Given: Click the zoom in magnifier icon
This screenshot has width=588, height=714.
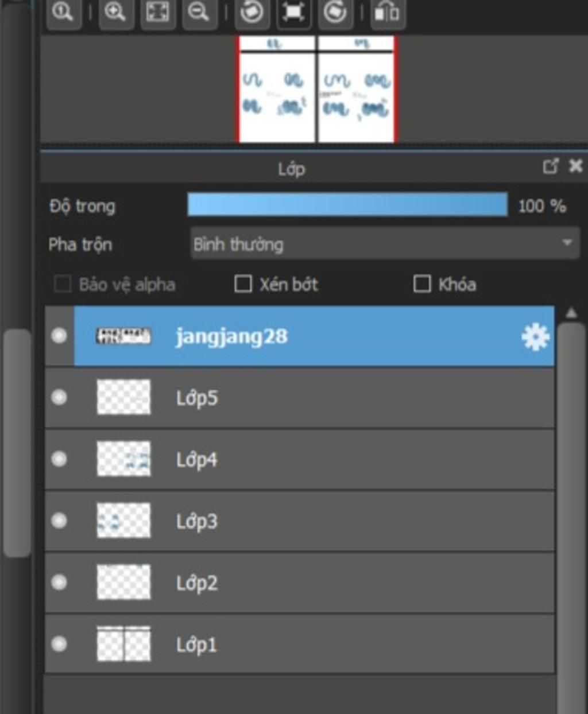Looking at the screenshot, I should coord(115,12).
